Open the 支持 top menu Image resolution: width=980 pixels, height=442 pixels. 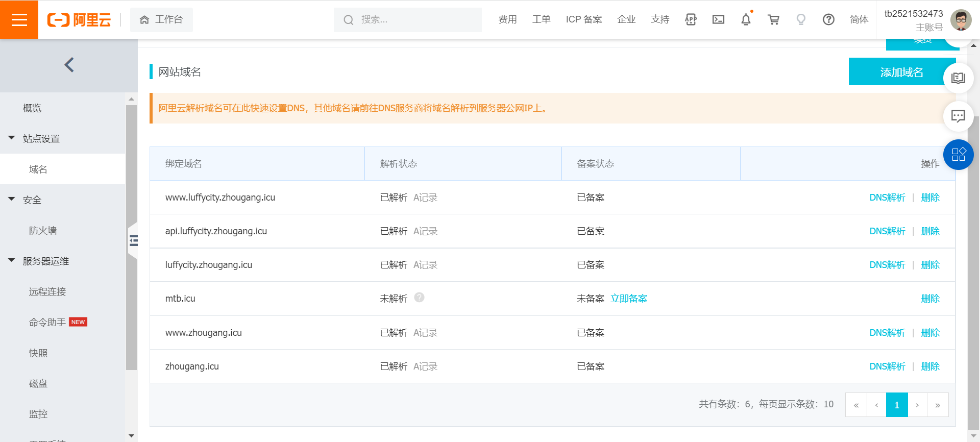pos(660,19)
